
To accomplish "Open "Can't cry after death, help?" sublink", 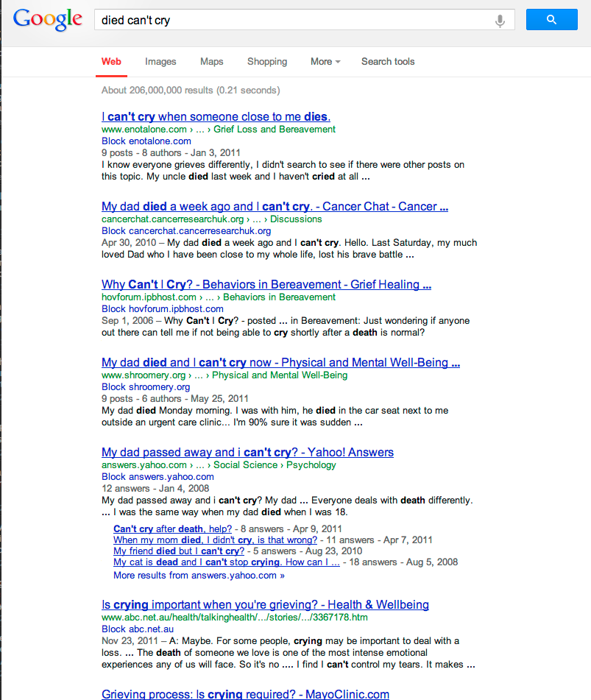I will click(172, 528).
